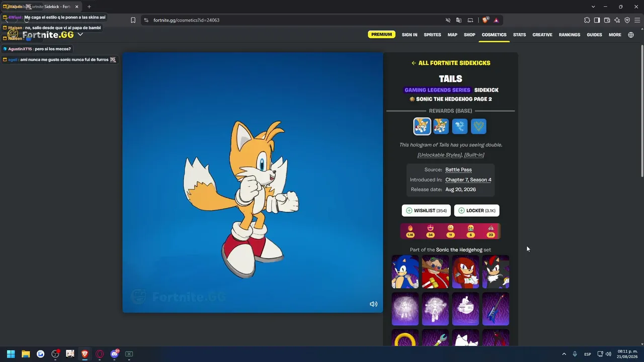This screenshot has width=644, height=362.
Task: Select the fourth heart reward style icon
Action: click(478, 126)
